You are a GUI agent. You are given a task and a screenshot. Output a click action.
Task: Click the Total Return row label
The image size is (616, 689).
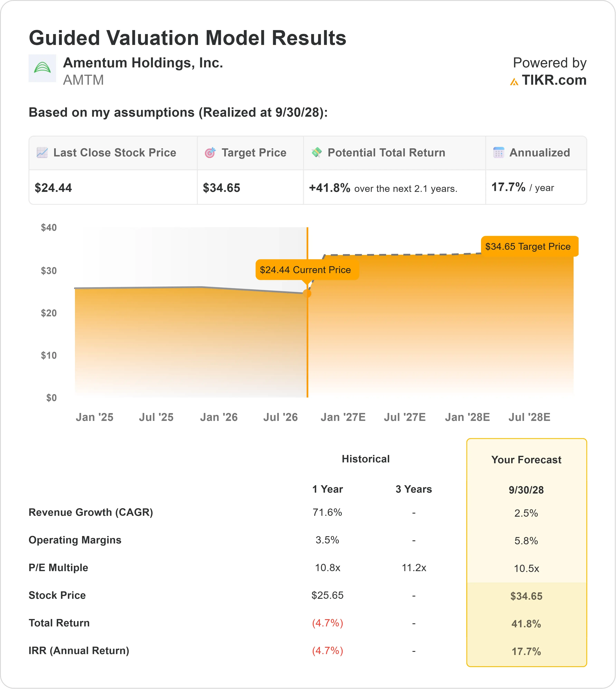coord(59,623)
